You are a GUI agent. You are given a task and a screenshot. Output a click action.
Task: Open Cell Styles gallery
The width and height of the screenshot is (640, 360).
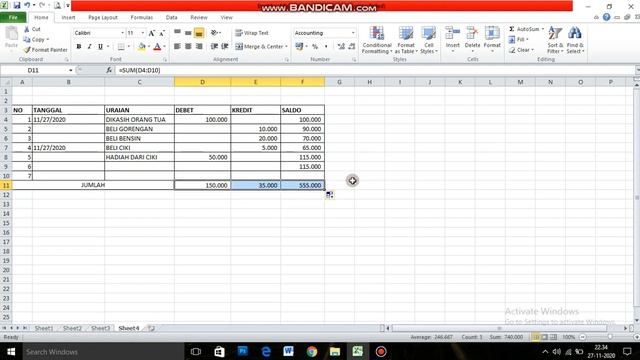click(429, 40)
